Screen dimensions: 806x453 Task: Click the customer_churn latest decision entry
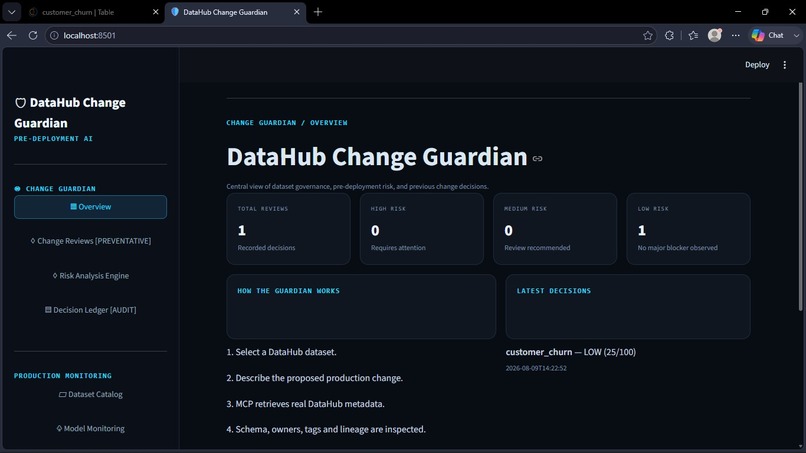[571, 352]
